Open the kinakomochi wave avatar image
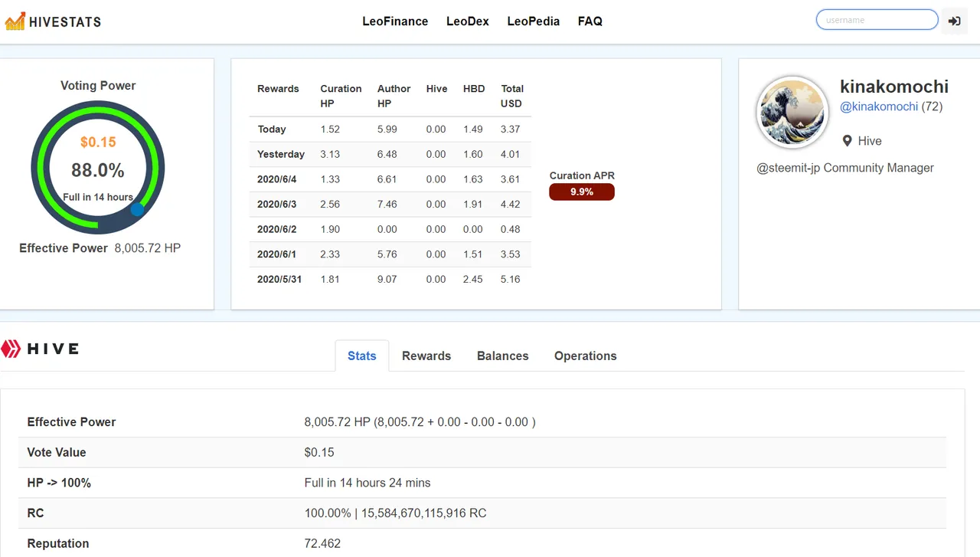The width and height of the screenshot is (980, 557). pyautogui.click(x=792, y=113)
